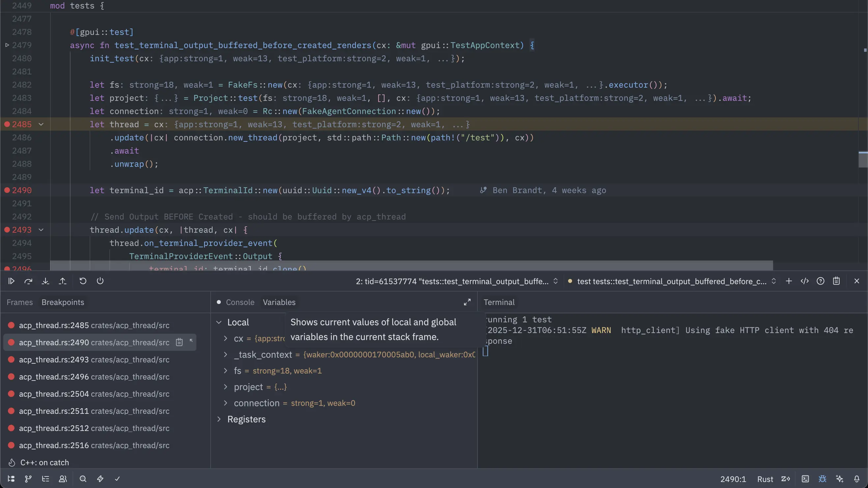
Task: Switch to the Variables tab
Action: coord(279,302)
